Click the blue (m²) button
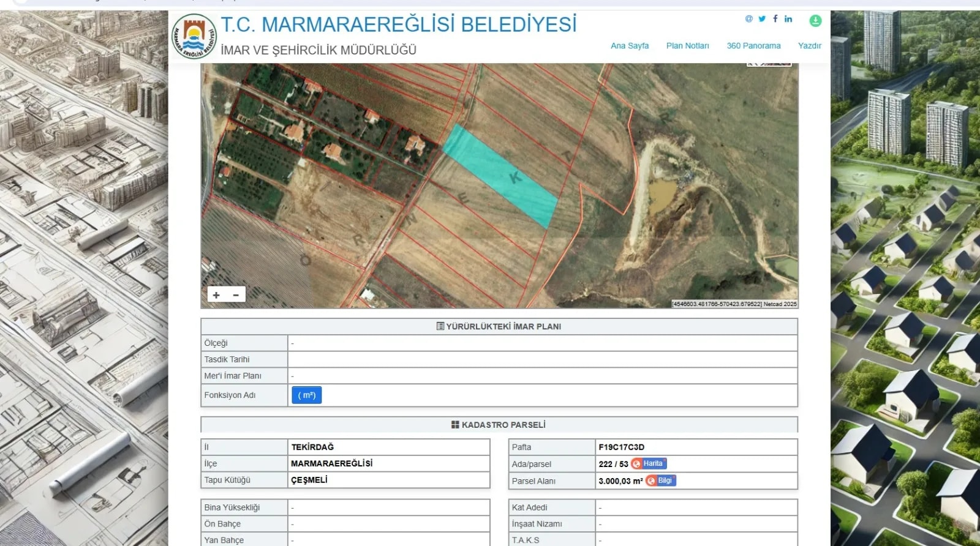 click(x=306, y=395)
